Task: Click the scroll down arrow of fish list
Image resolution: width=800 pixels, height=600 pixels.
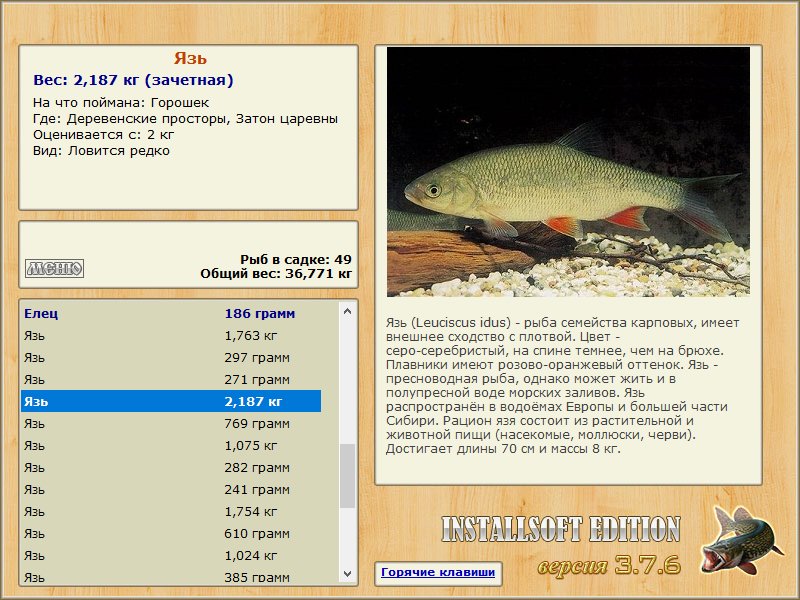Action: [347, 573]
